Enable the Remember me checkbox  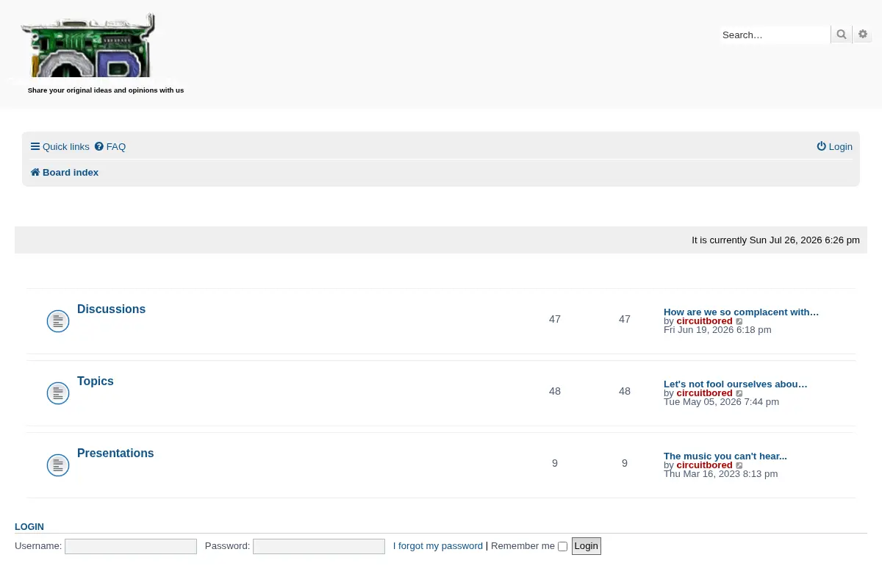(x=562, y=546)
